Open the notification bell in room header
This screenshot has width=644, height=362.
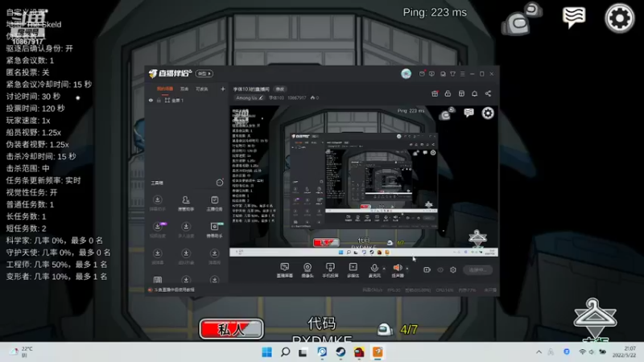point(474,93)
